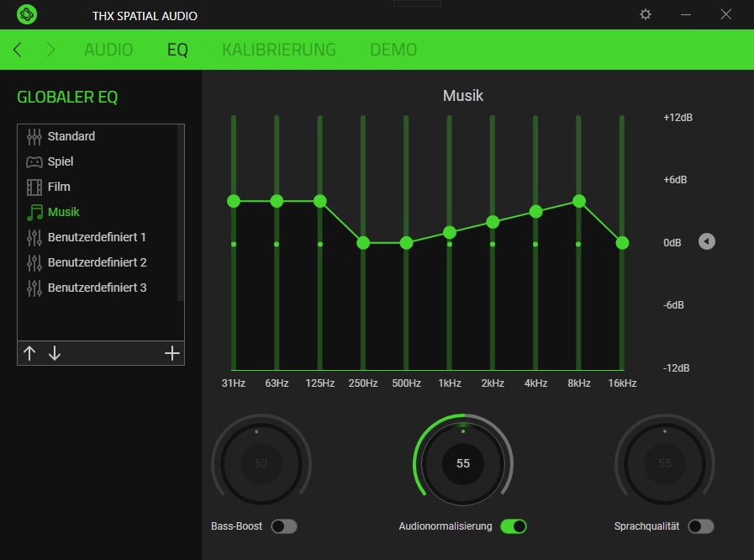Disable the Audionormalisierung switch
The height and width of the screenshot is (560, 754).
click(514, 526)
